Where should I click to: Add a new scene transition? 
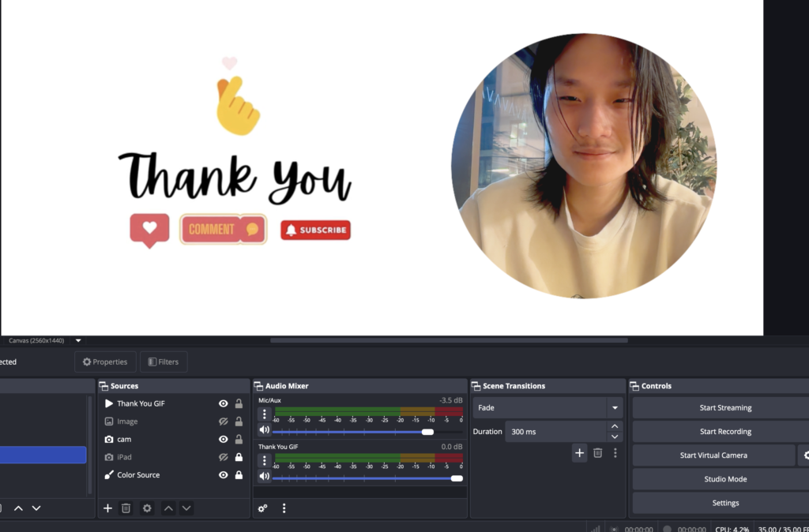tap(579, 452)
